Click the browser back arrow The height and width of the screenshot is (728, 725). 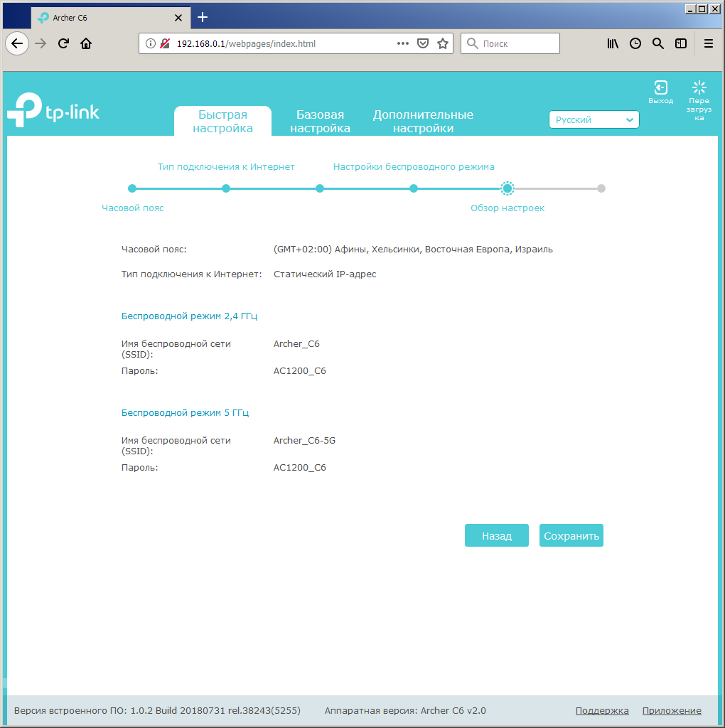[18, 43]
